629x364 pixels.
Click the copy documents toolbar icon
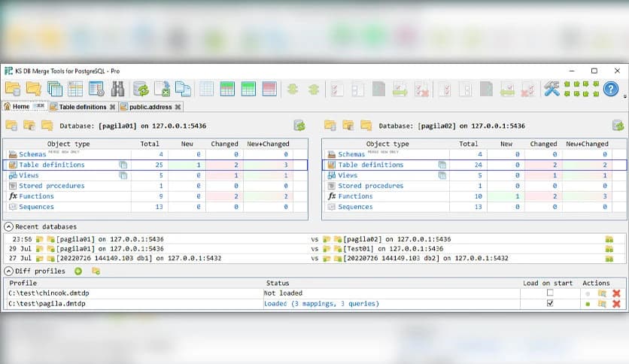(x=184, y=89)
